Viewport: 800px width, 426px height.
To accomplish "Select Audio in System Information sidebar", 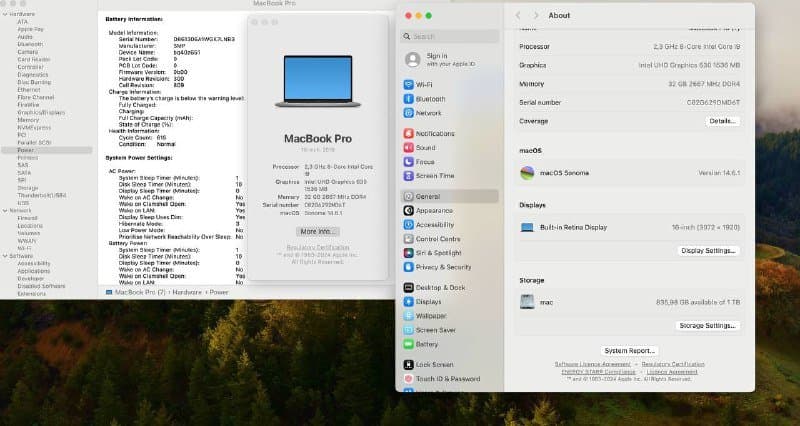I will (x=25, y=37).
